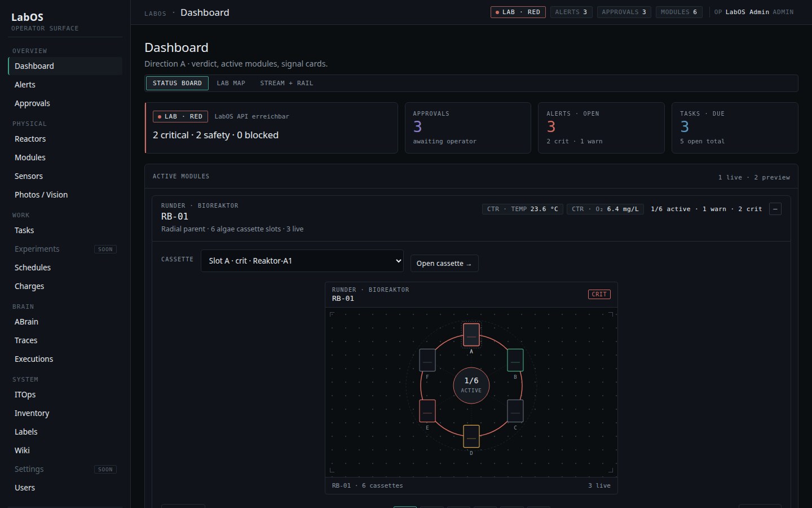
Task: Open the Approvals summary card
Action: tap(468, 128)
